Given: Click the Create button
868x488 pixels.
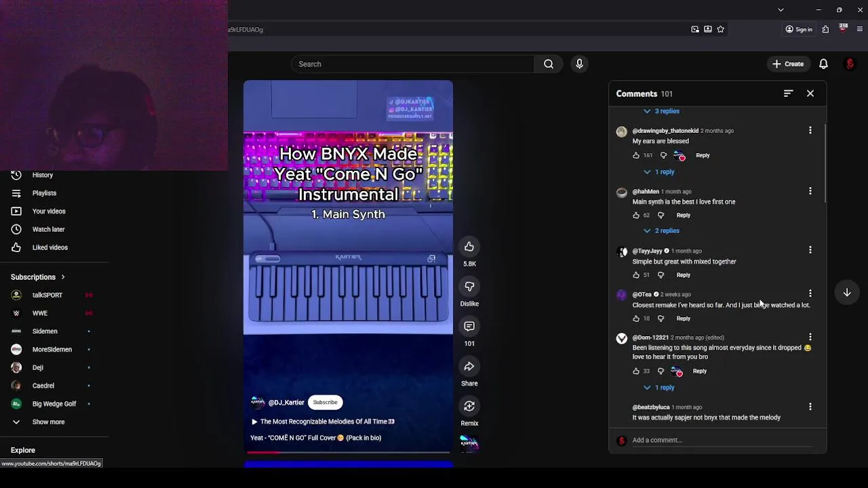Looking at the screenshot, I should (x=787, y=64).
